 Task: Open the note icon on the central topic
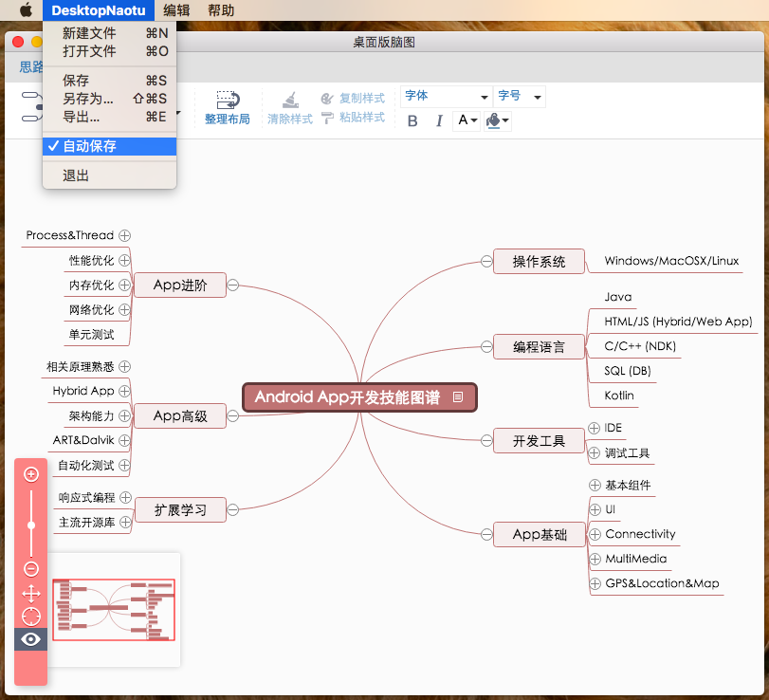[459, 397]
